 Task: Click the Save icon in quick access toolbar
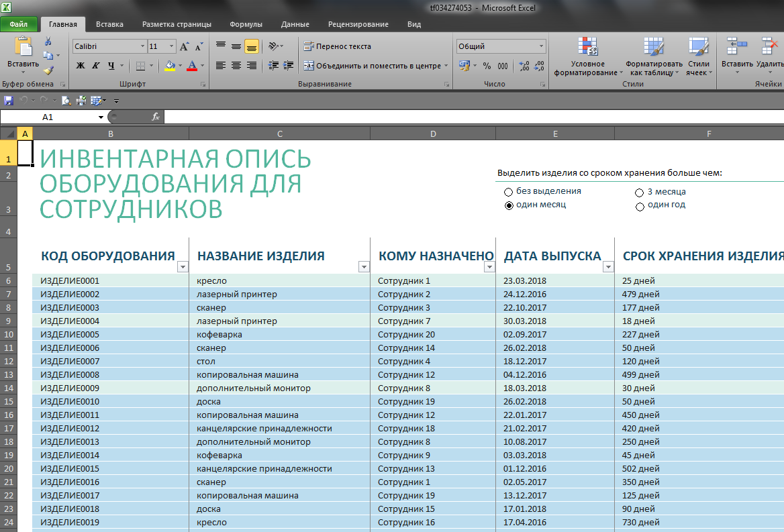tap(9, 101)
